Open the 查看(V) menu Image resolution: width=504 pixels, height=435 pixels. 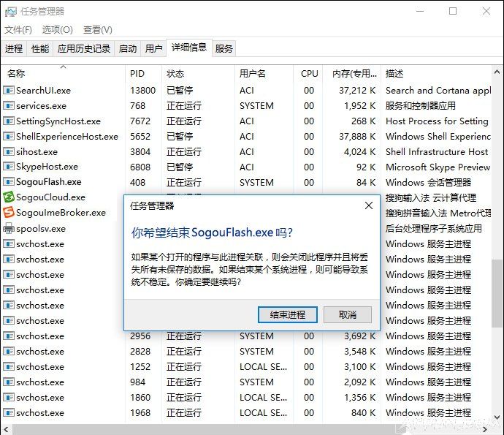[97, 30]
